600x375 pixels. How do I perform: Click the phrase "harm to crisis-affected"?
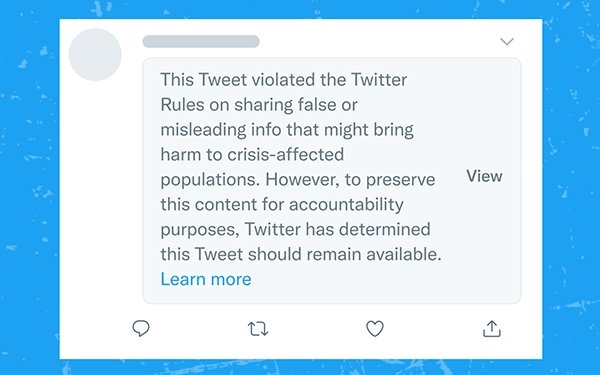point(252,155)
